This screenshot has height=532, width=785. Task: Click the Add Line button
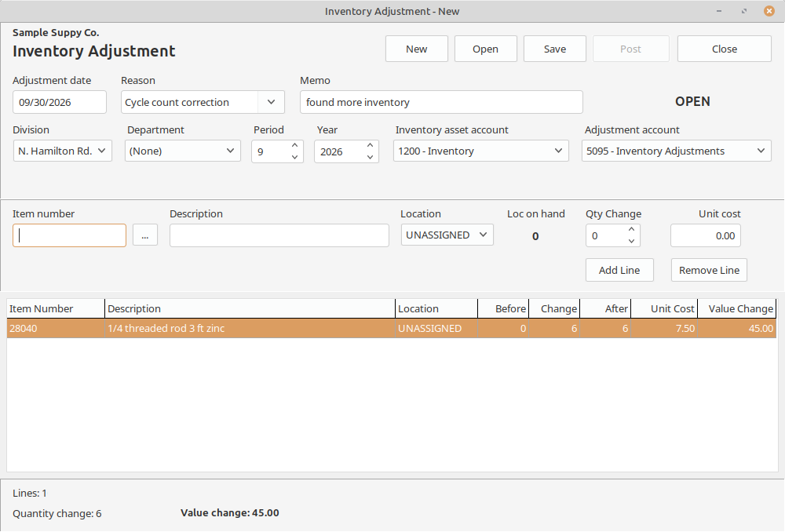[619, 270]
